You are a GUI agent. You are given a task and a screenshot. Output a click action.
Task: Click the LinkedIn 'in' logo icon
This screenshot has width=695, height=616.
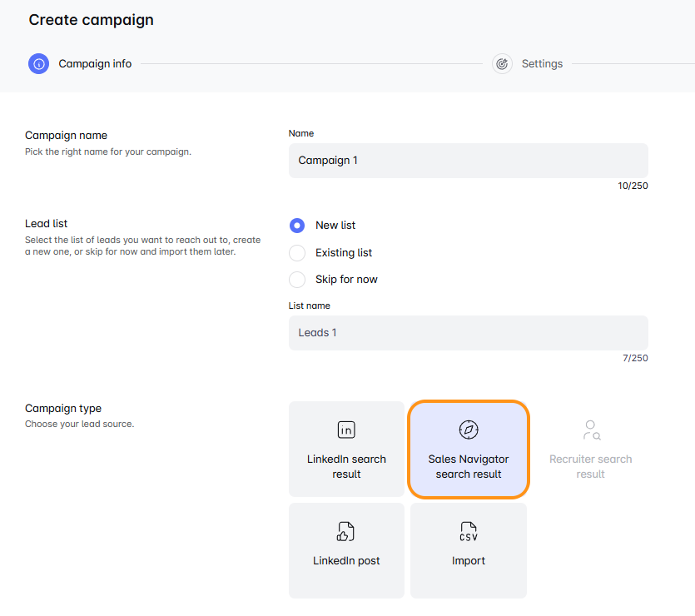point(346,430)
